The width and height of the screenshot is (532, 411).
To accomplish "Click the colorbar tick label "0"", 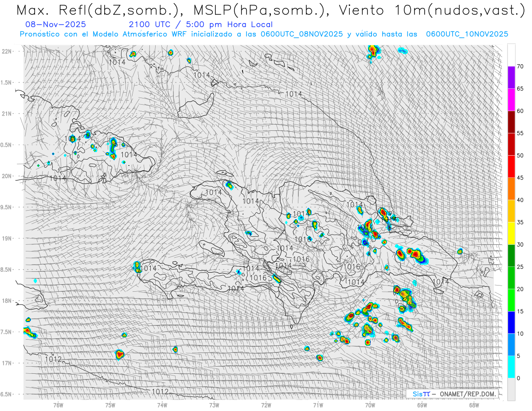I will click(x=518, y=378).
